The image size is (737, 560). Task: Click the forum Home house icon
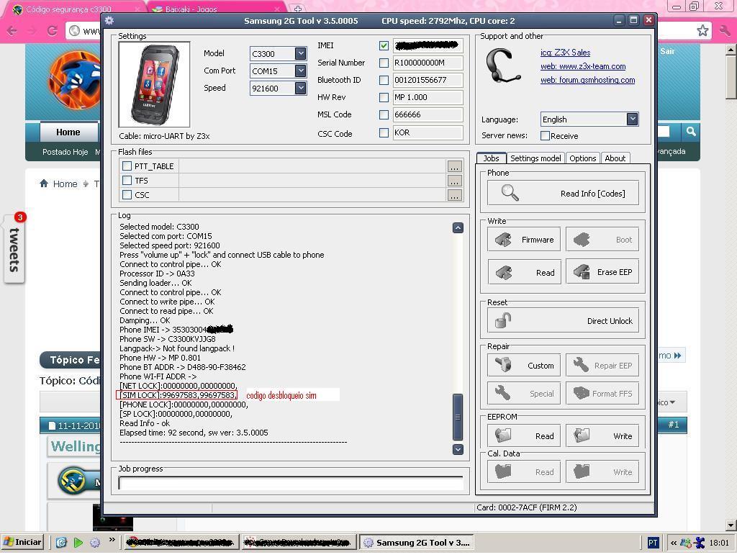(44, 184)
